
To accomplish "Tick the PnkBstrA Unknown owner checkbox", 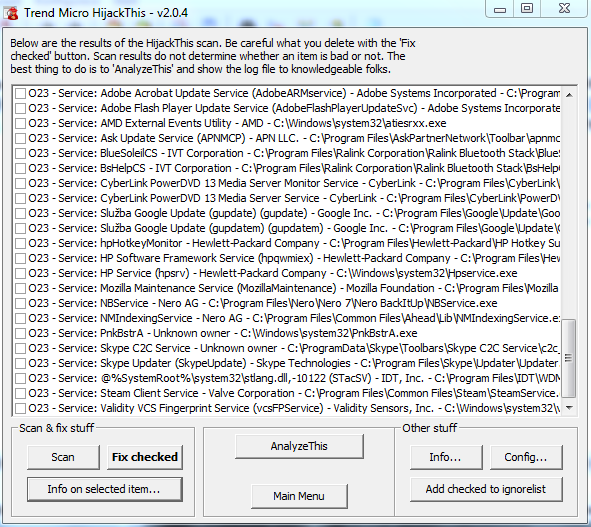I will [20, 334].
